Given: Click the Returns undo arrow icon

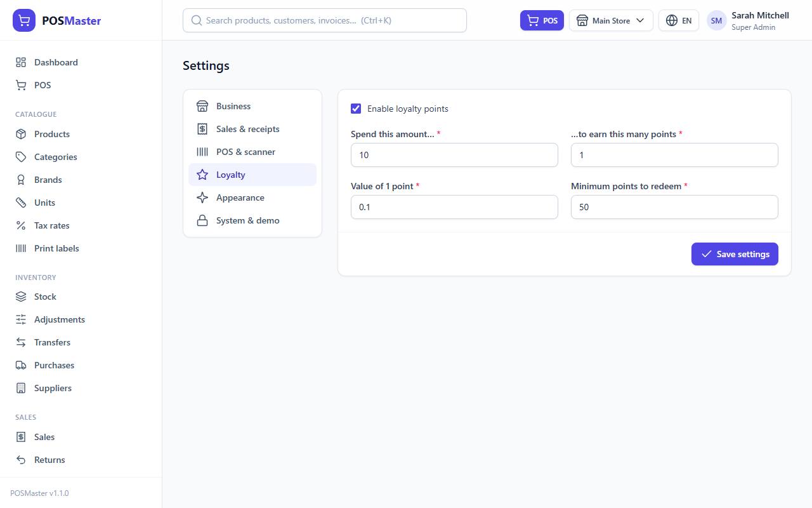Looking at the screenshot, I should click(21, 460).
